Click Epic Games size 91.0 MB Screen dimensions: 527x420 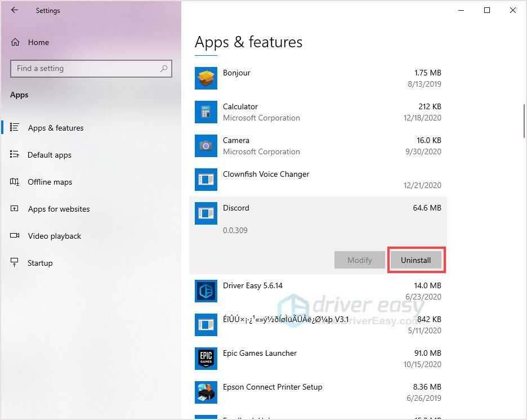coord(427,353)
